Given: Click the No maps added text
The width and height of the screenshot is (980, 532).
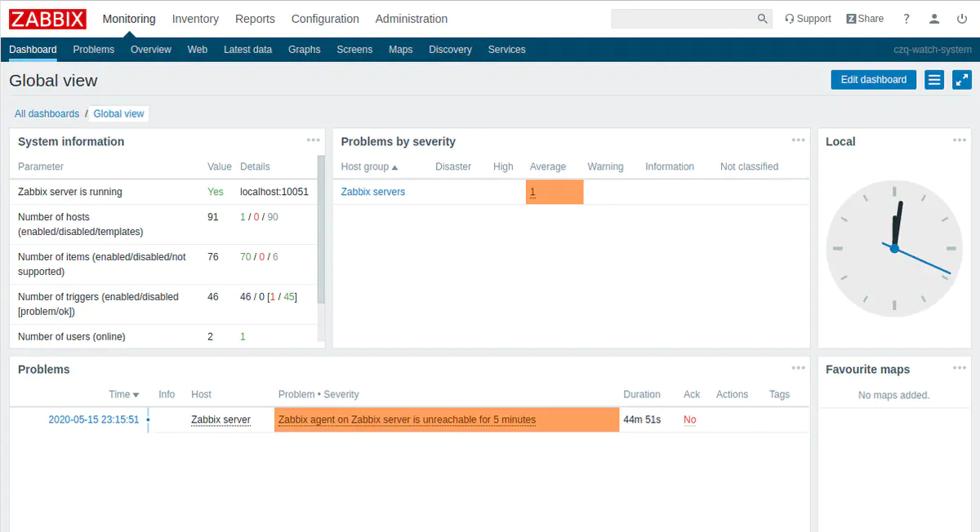Looking at the screenshot, I should (x=894, y=395).
